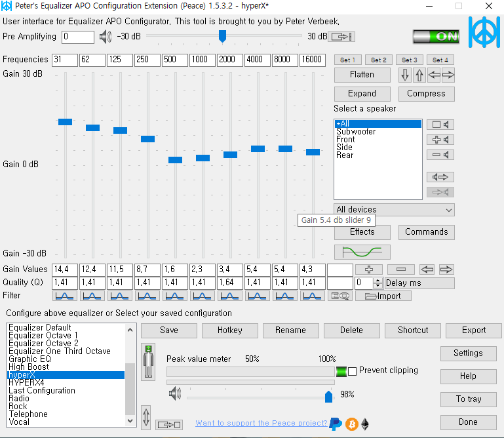The height and width of the screenshot is (438, 504).
Task: Click the vertical resize arrows icon
Action: tap(146, 417)
